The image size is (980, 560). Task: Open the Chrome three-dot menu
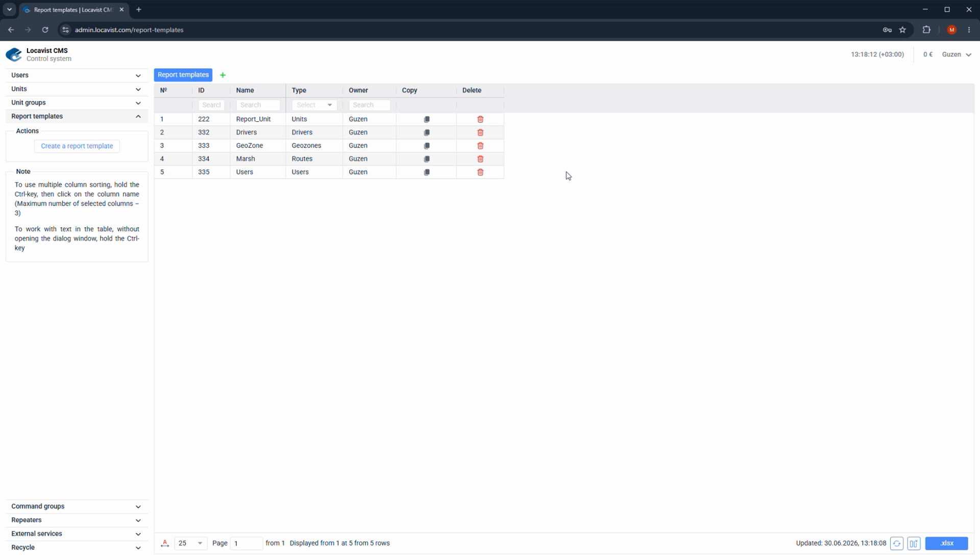coord(969,30)
